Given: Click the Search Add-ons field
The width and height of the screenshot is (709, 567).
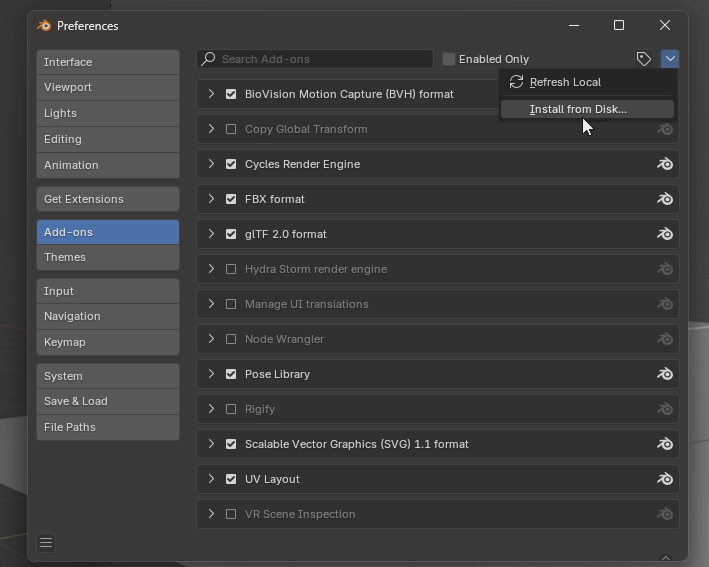Looking at the screenshot, I should pyautogui.click(x=315, y=59).
